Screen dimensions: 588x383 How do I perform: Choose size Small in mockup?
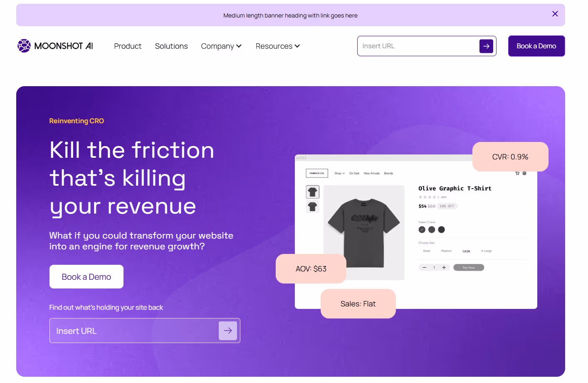point(427,251)
